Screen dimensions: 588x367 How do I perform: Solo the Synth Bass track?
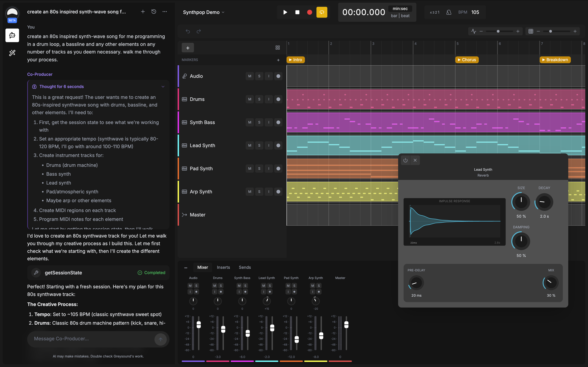tap(259, 122)
